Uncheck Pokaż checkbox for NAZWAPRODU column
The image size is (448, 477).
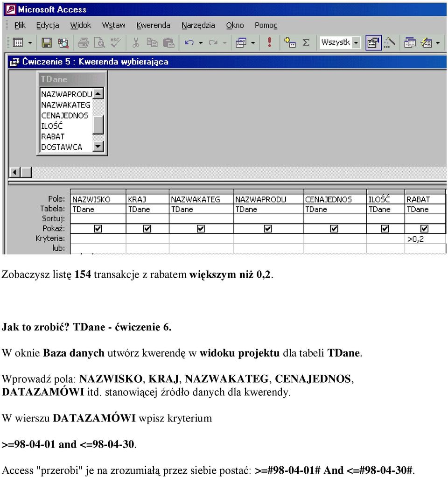pyautogui.click(x=268, y=228)
